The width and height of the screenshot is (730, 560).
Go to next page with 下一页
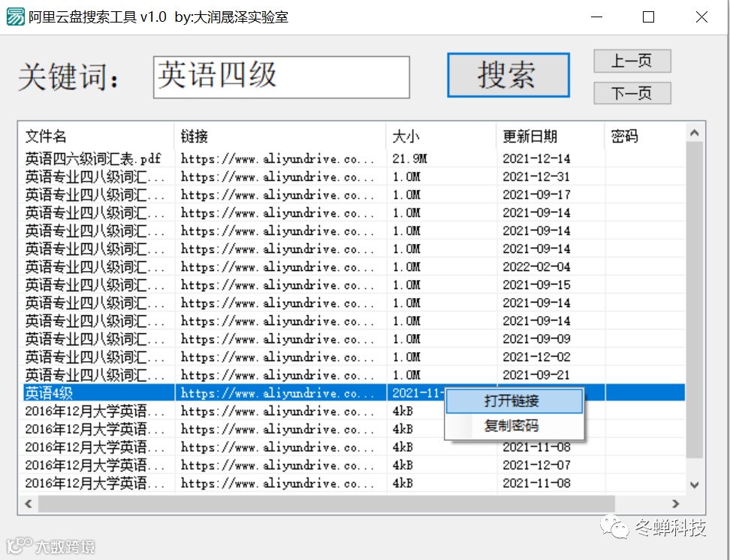coord(632,93)
